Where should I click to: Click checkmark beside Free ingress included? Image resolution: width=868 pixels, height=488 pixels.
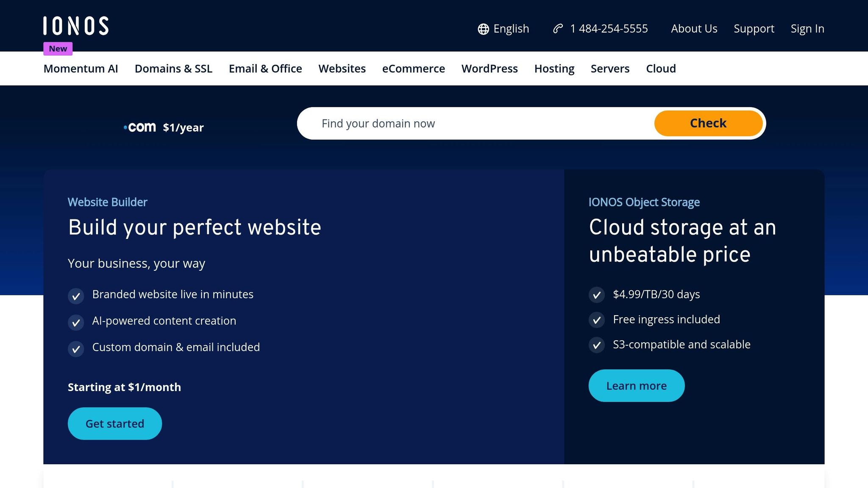pyautogui.click(x=596, y=320)
